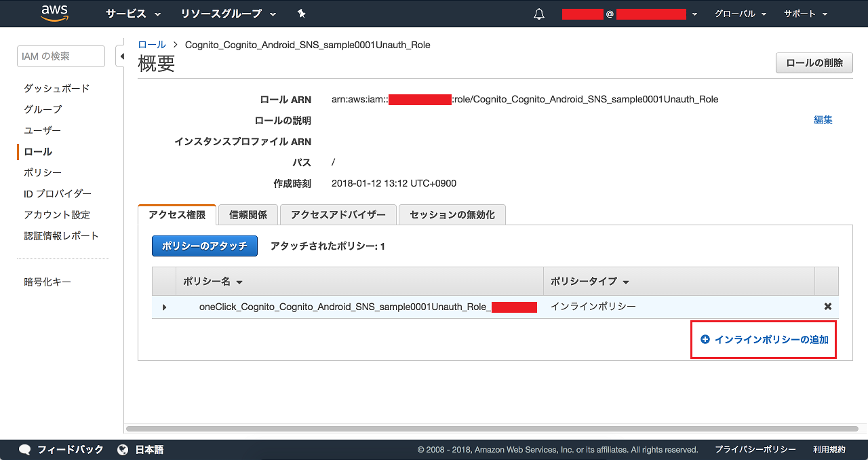Open アカウント設定 in the sidebar
868x460 pixels.
[57, 214]
